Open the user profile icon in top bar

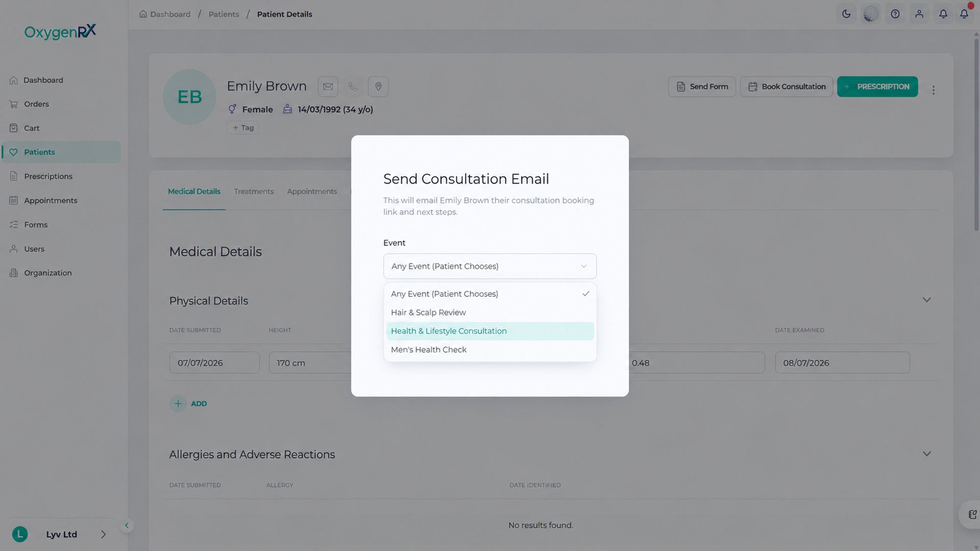[919, 14]
